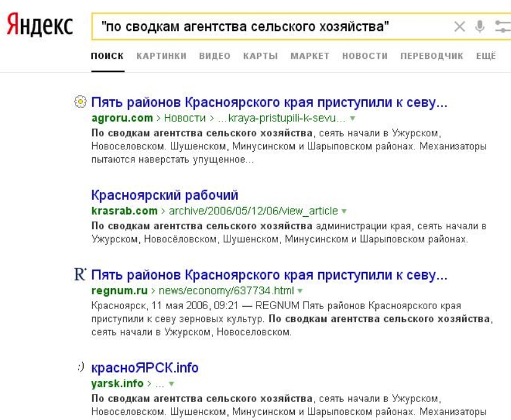Viewport: 511px width, 420px height.
Task: Open the Новости tab
Action: pos(365,56)
